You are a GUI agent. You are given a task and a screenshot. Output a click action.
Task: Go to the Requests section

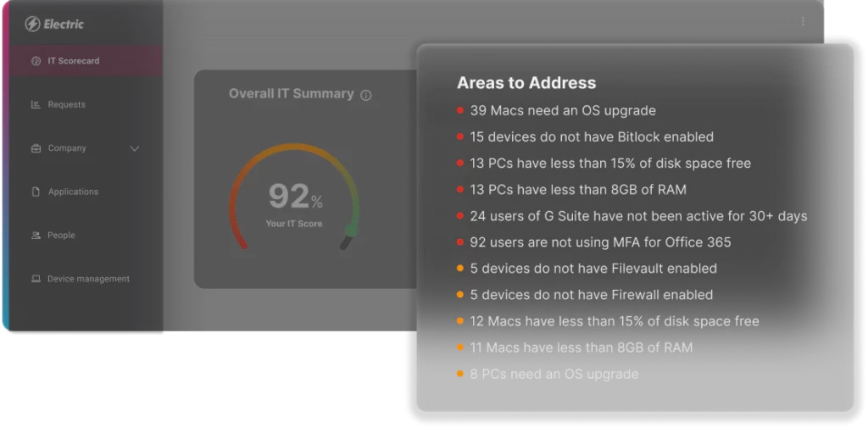[67, 105]
